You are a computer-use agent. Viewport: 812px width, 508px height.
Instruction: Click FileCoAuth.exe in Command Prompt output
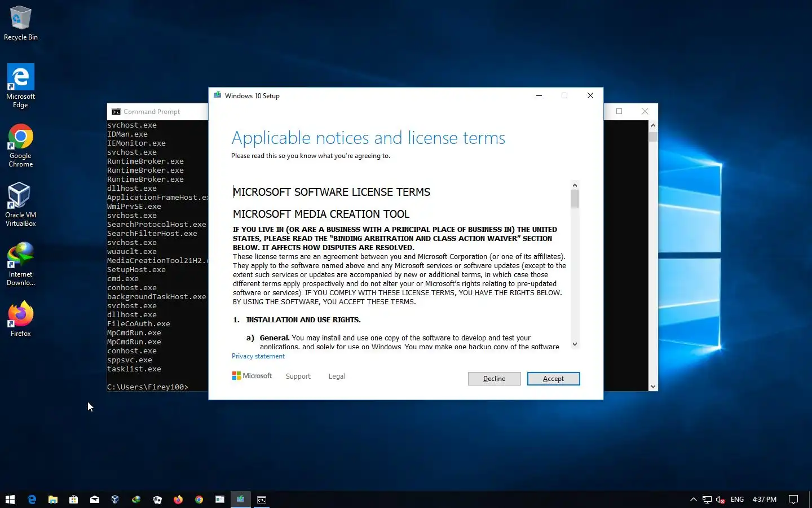pyautogui.click(x=139, y=323)
